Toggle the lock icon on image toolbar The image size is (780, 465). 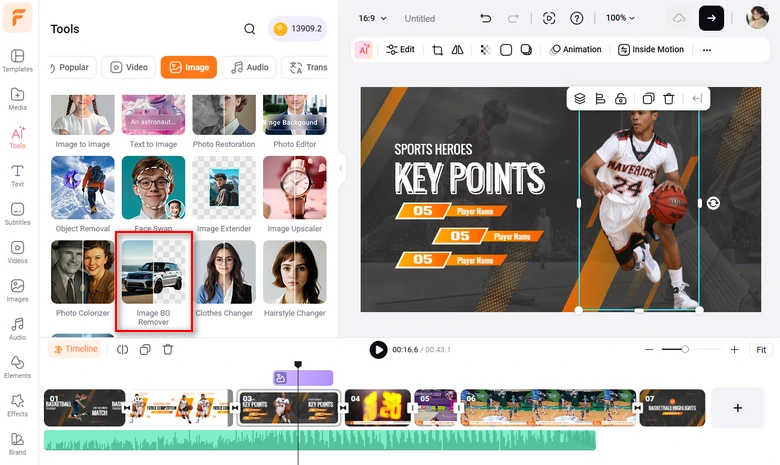click(x=621, y=98)
